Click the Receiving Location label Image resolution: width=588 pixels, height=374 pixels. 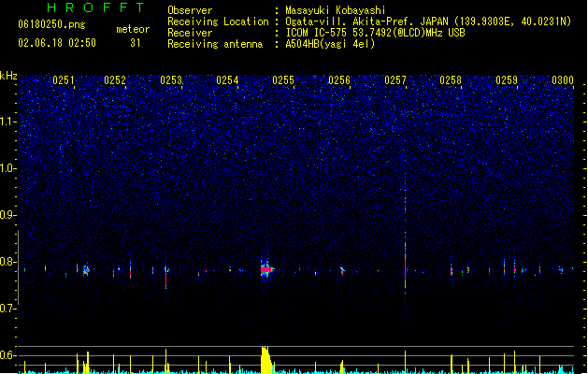pyautogui.click(x=218, y=22)
